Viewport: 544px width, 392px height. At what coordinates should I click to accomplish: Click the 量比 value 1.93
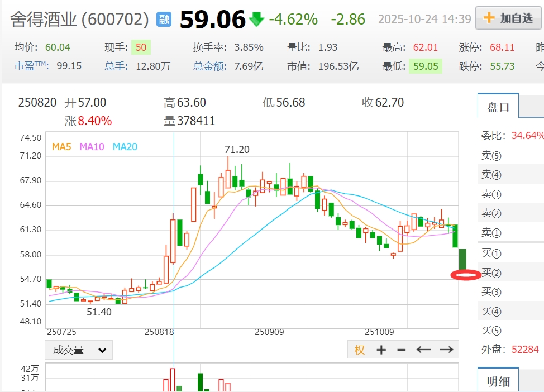[x=328, y=47]
